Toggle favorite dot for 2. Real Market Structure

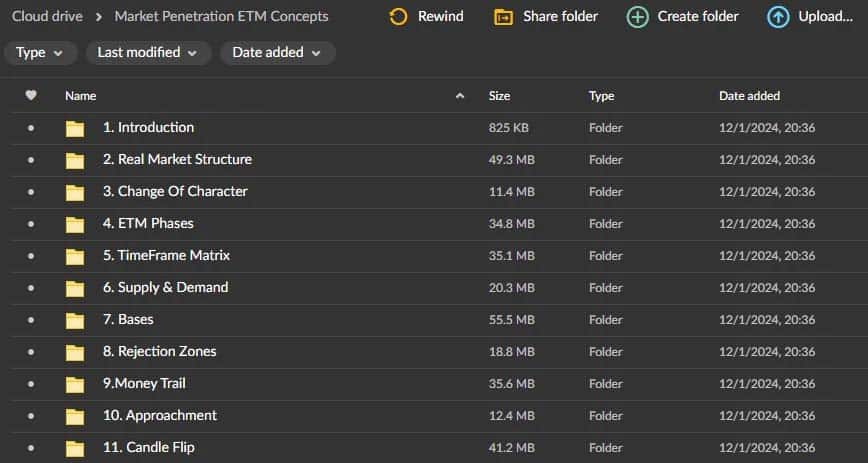(x=31, y=160)
